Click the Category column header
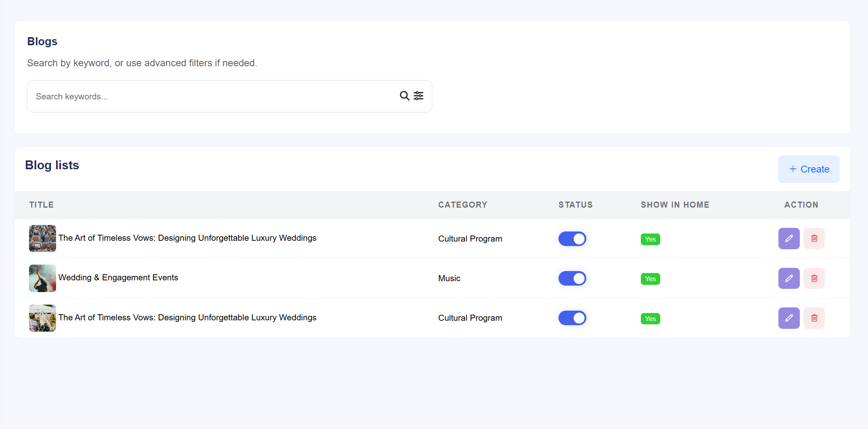The image size is (868, 429). (462, 205)
